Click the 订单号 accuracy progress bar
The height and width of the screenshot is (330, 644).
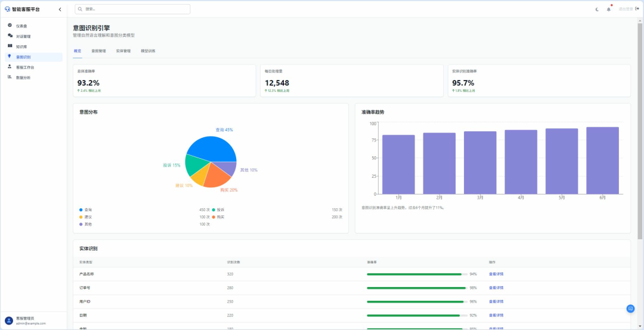[417, 288]
